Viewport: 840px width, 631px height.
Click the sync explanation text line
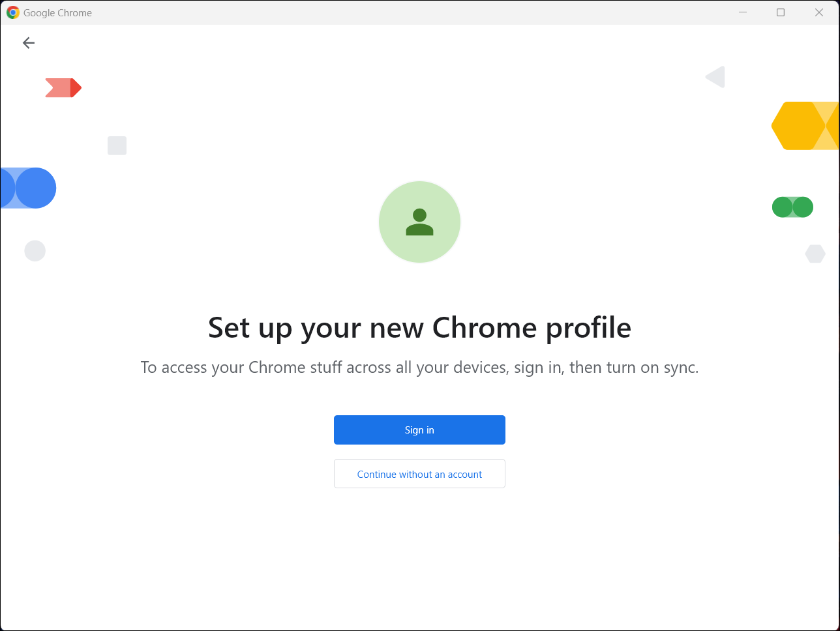click(x=419, y=367)
